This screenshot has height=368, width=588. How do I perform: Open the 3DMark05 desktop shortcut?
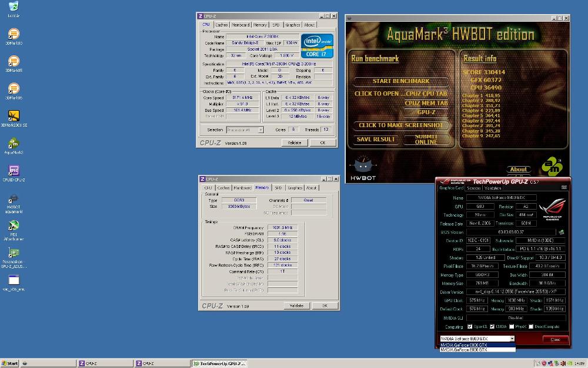tap(14, 64)
